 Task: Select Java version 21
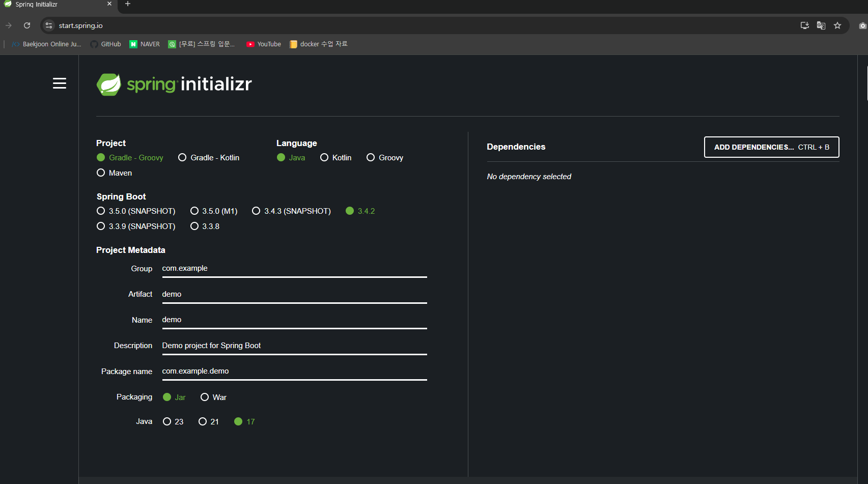pos(209,422)
